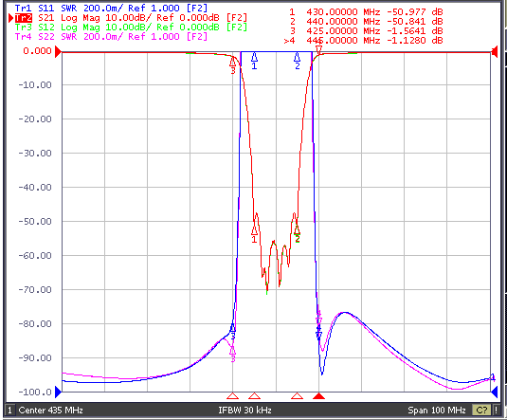
Task: Click the blue reference arrow at bottom left
Action: coord(58,392)
